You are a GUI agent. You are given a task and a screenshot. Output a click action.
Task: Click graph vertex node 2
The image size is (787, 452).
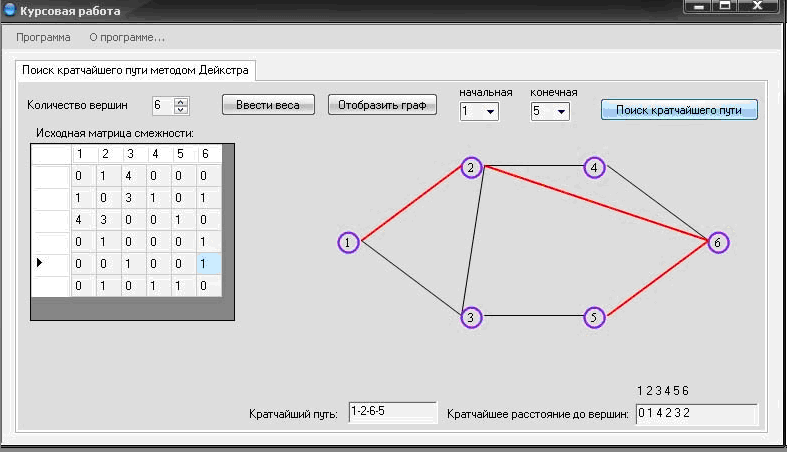point(471,168)
